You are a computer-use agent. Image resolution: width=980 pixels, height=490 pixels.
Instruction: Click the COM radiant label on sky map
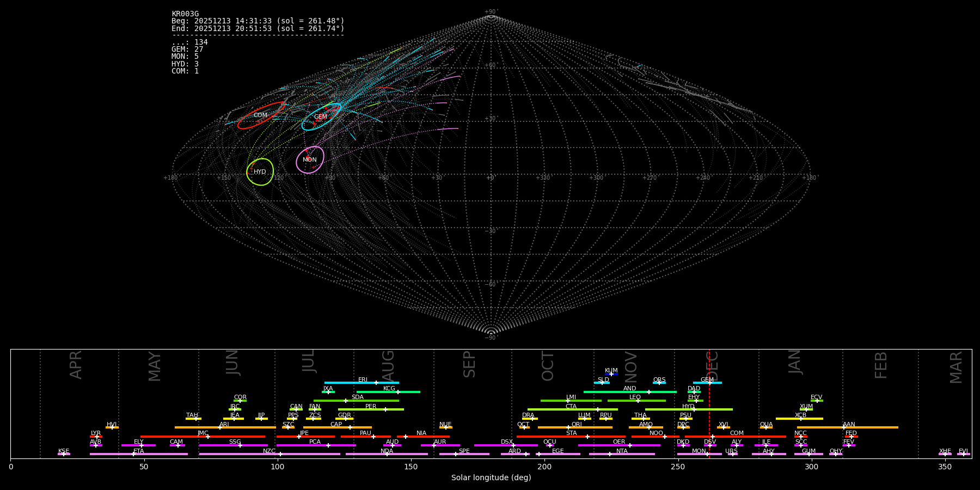tap(260, 115)
